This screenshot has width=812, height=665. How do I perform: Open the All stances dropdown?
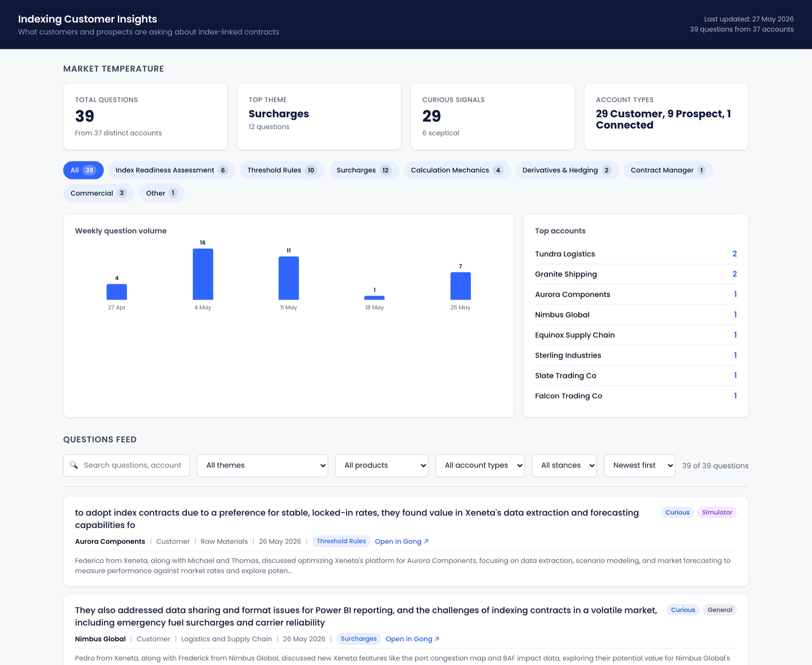[x=564, y=465]
